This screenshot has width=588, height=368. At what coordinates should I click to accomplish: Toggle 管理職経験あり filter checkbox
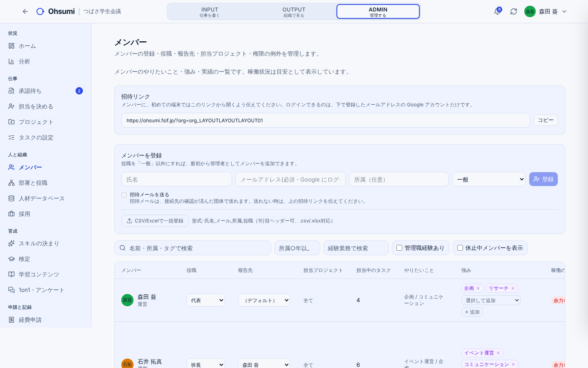pyautogui.click(x=399, y=248)
